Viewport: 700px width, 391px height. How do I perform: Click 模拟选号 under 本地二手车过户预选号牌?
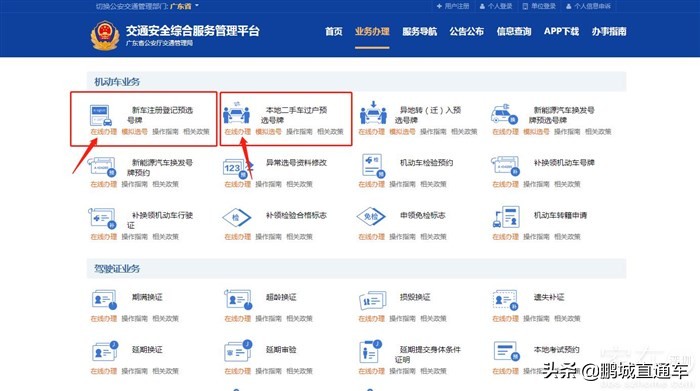click(x=268, y=132)
